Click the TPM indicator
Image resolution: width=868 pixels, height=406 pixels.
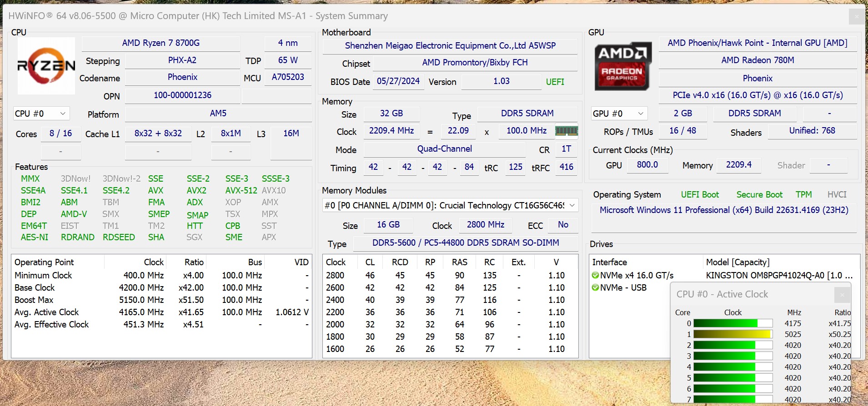click(803, 194)
